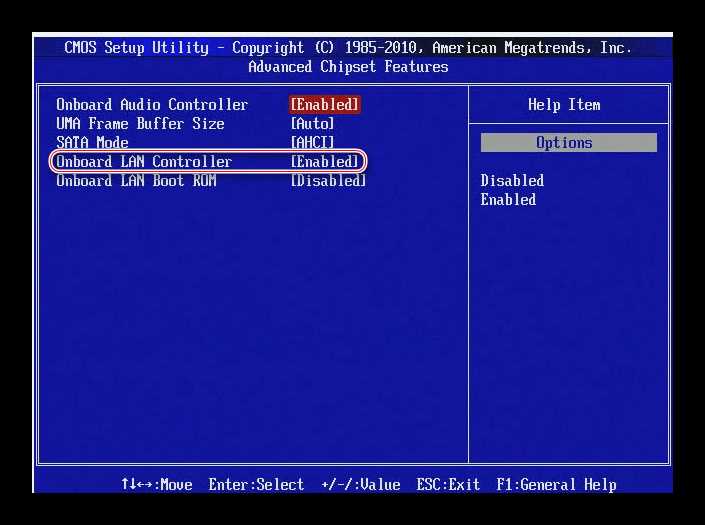705x525 pixels.
Task: Click the Help Item panel title
Action: pos(564,105)
